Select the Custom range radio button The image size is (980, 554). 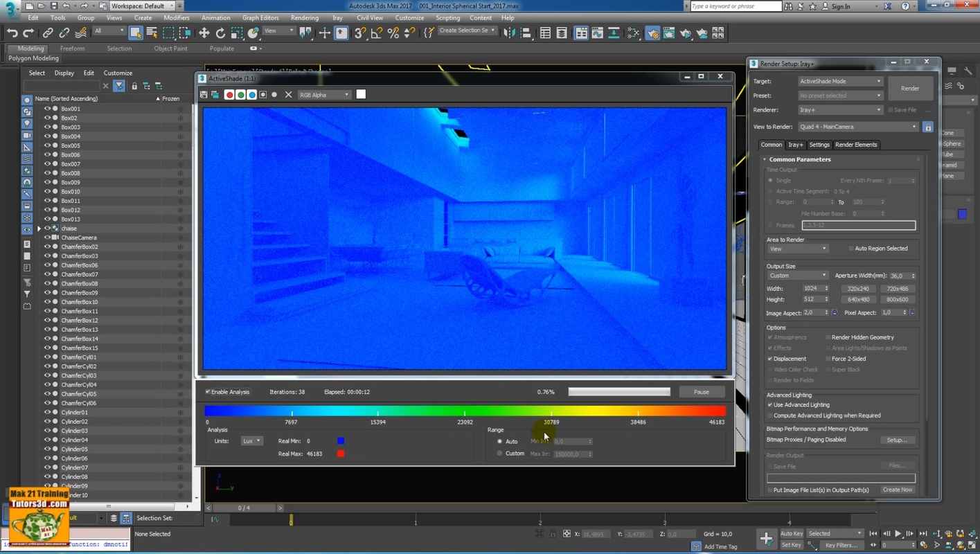499,454
